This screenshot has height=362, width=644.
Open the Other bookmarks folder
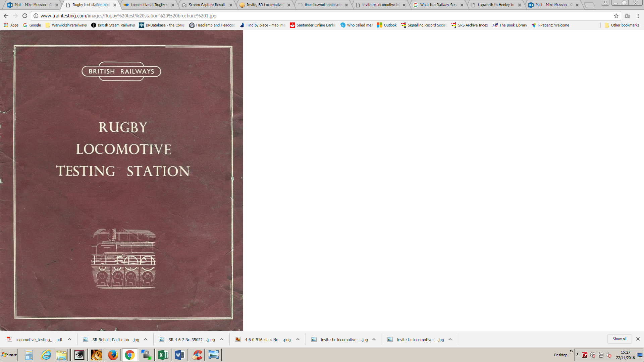click(622, 25)
